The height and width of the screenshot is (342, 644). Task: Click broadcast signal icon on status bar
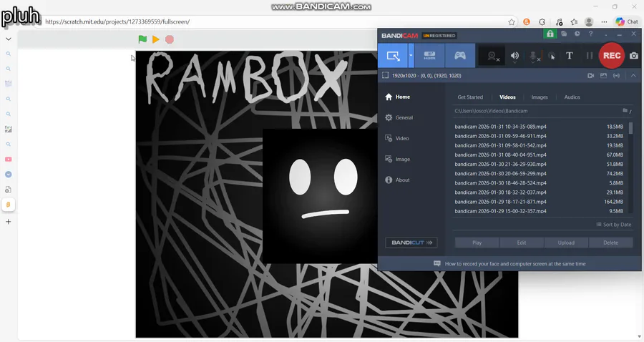[616, 76]
